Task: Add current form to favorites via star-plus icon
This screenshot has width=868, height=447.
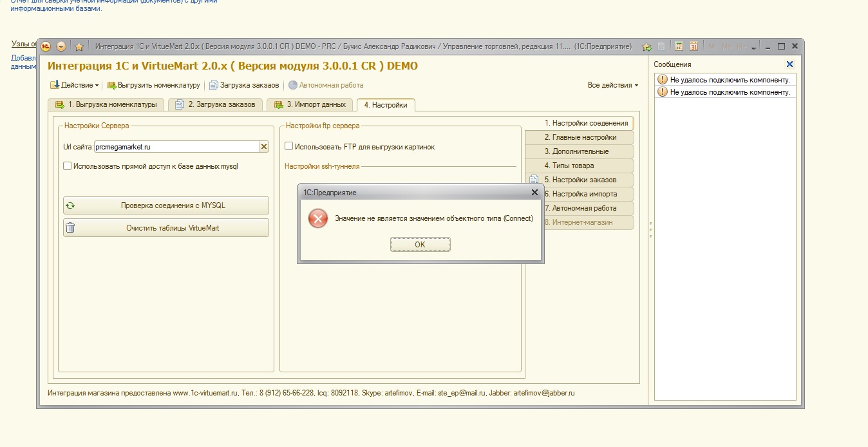Action: click(646, 46)
